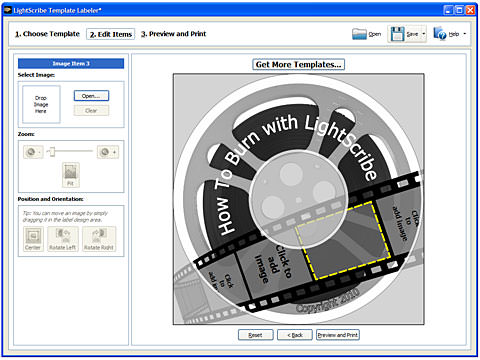The width and height of the screenshot is (480, 360).
Task: Minimize the LightScribe Template Labeler window
Action: (x=449, y=10)
